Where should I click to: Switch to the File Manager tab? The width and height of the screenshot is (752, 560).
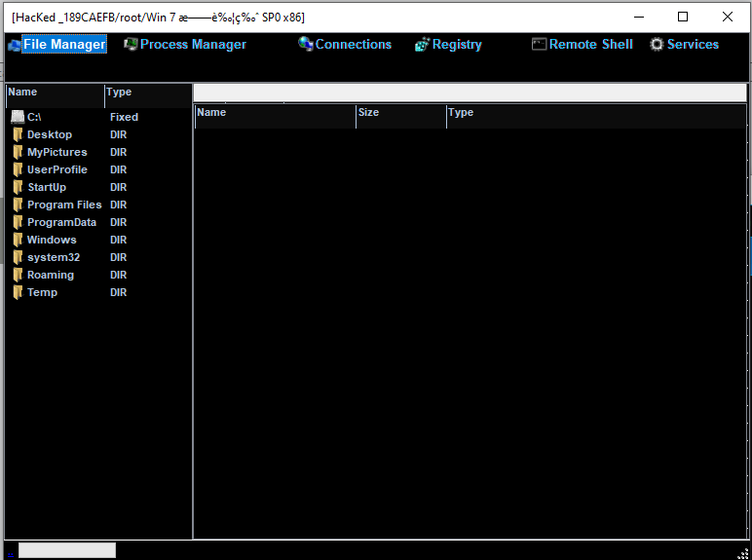(x=63, y=44)
